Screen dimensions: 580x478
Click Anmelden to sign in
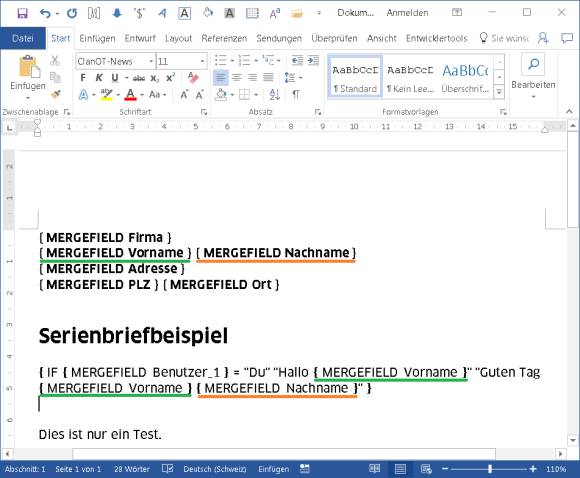(407, 13)
